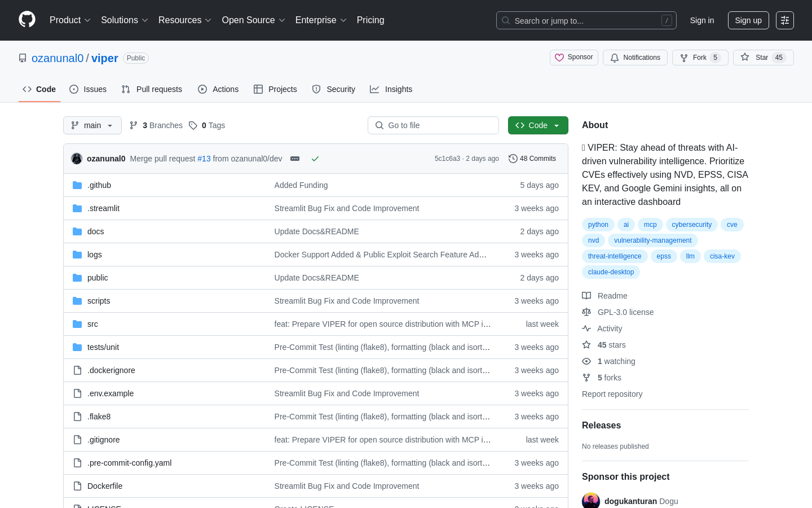
Task: Open the docs folder
Action: point(95,231)
